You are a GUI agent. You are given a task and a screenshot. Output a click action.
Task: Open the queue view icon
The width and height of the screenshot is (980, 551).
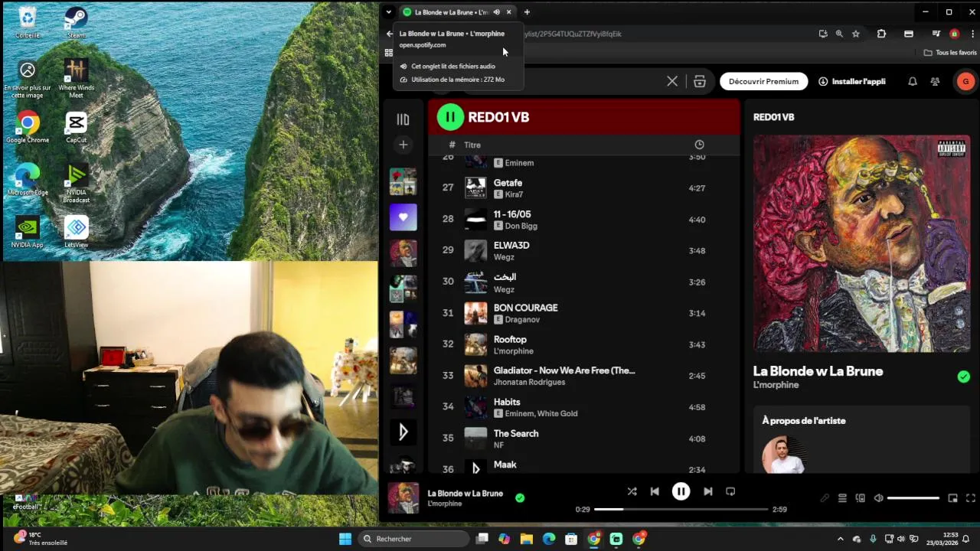pyautogui.click(x=842, y=498)
